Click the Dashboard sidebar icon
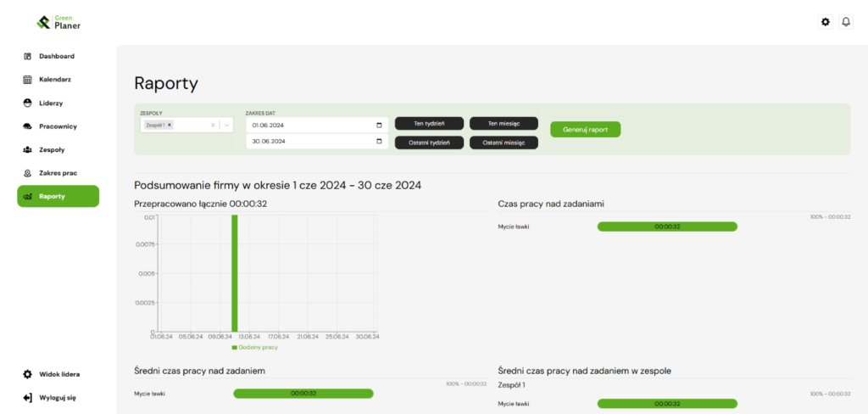The height and width of the screenshot is (414, 868). click(x=27, y=56)
